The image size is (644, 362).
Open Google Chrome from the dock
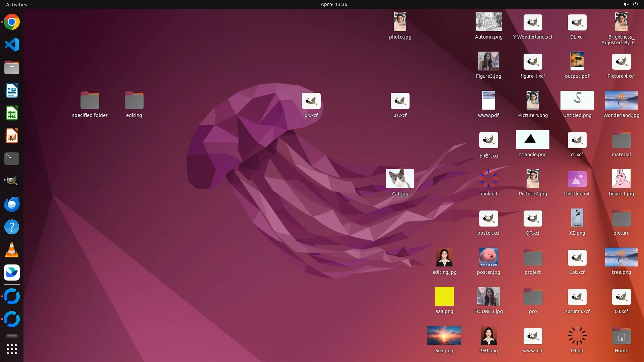pos(12,22)
